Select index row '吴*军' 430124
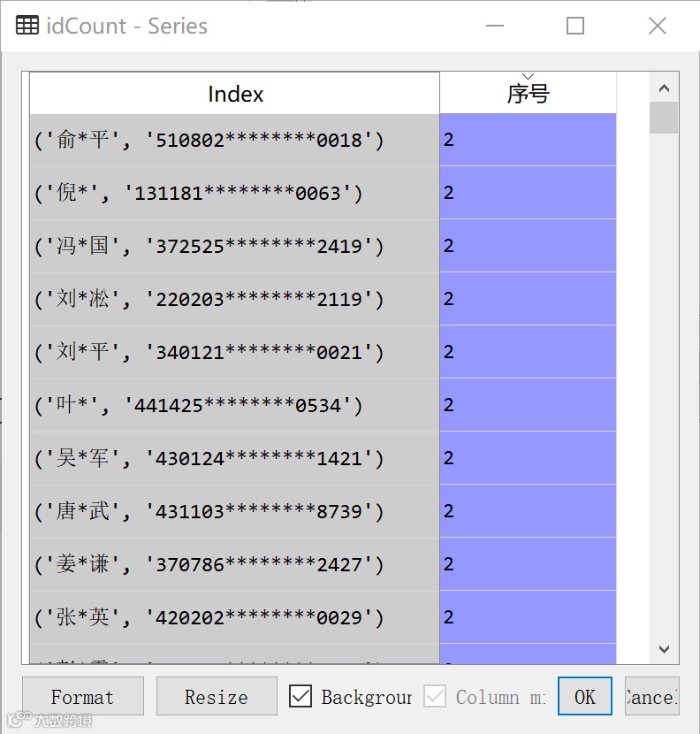This screenshot has height=734, width=700. point(235,458)
